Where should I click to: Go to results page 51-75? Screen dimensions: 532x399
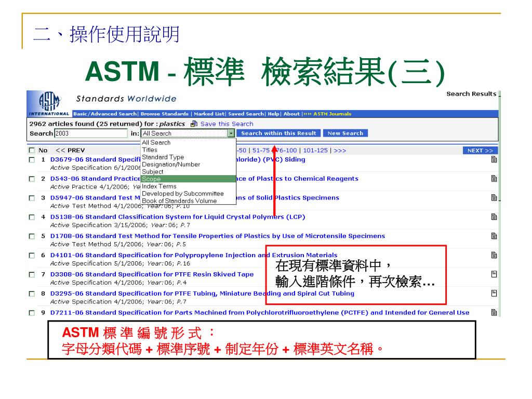pyautogui.click(x=261, y=150)
